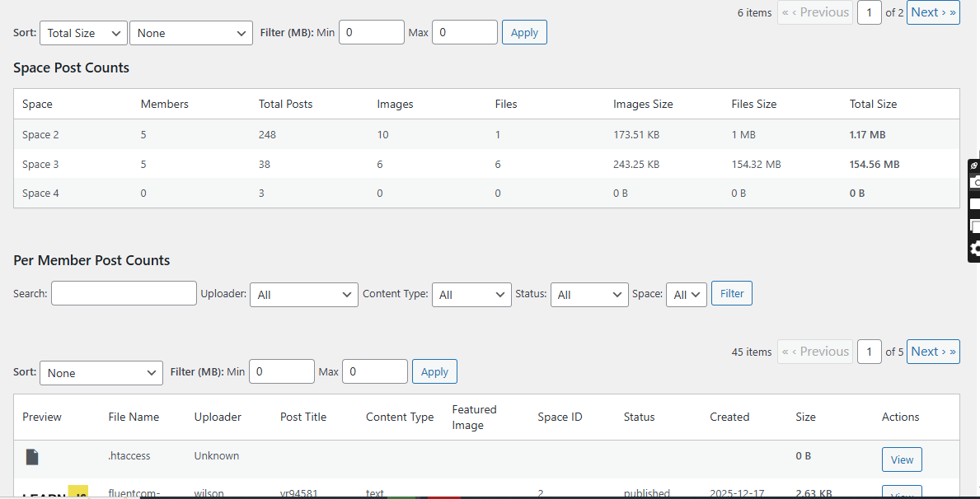View the .htaccess file row

[902, 459]
